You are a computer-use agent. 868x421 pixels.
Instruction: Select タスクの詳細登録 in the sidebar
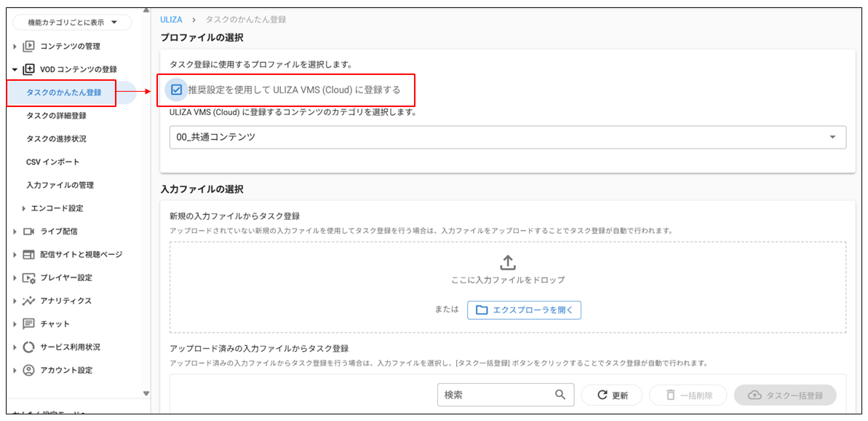pyautogui.click(x=57, y=115)
